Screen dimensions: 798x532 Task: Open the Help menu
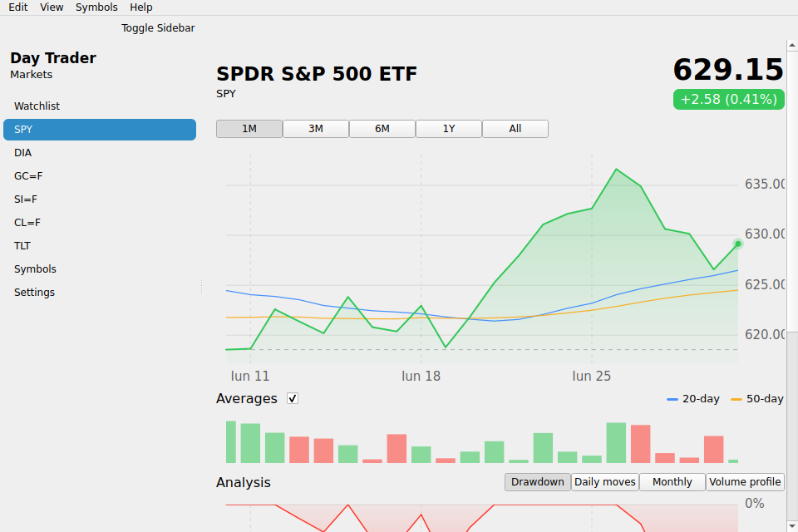141,7
